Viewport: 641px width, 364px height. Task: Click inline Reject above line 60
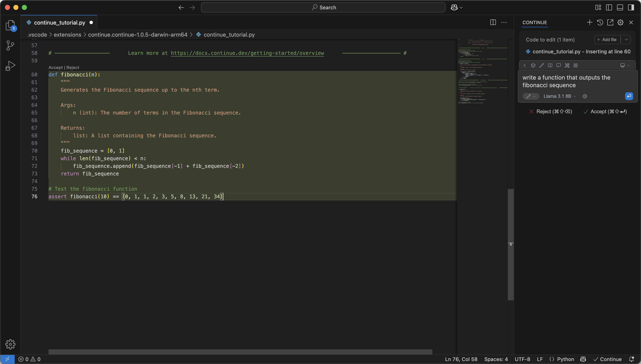coord(73,68)
